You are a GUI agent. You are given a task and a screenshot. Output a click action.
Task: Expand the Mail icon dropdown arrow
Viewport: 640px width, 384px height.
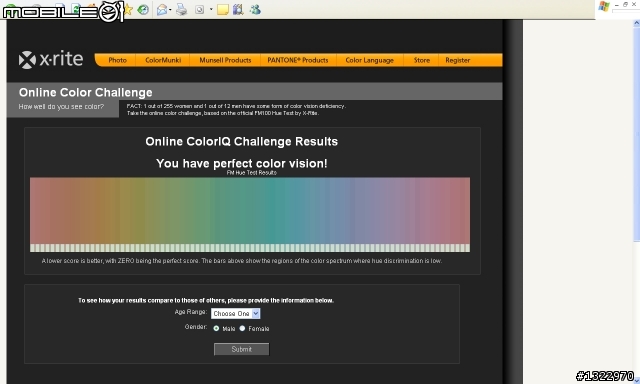click(170, 9)
